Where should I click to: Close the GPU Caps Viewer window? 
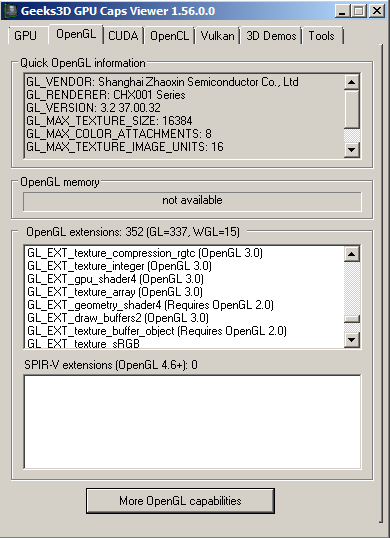(377, 11)
